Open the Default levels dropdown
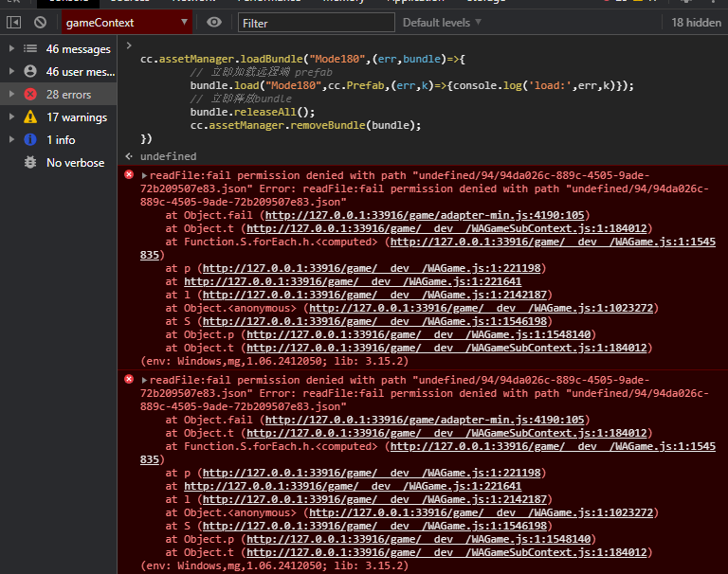Viewport: 728px width, 574px height. (x=442, y=23)
